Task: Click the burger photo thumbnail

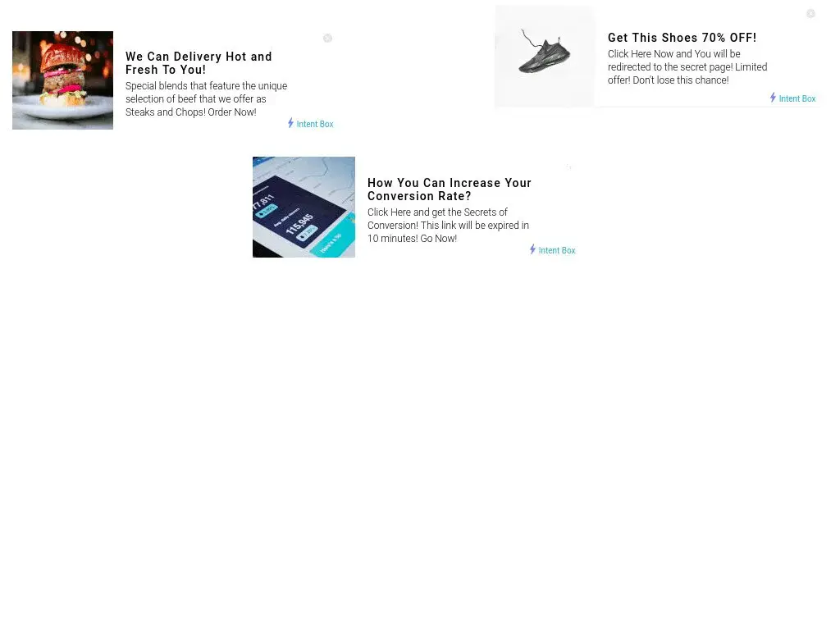Action: [62, 80]
